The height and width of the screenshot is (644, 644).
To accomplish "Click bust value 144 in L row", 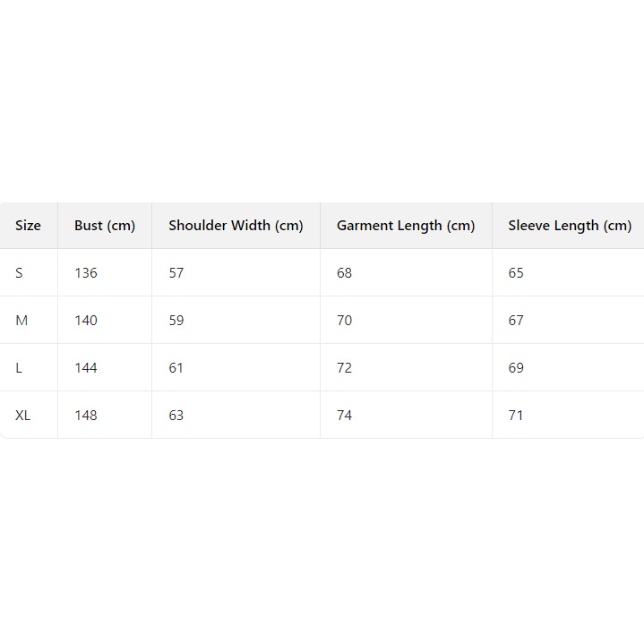I will (x=86, y=368).
